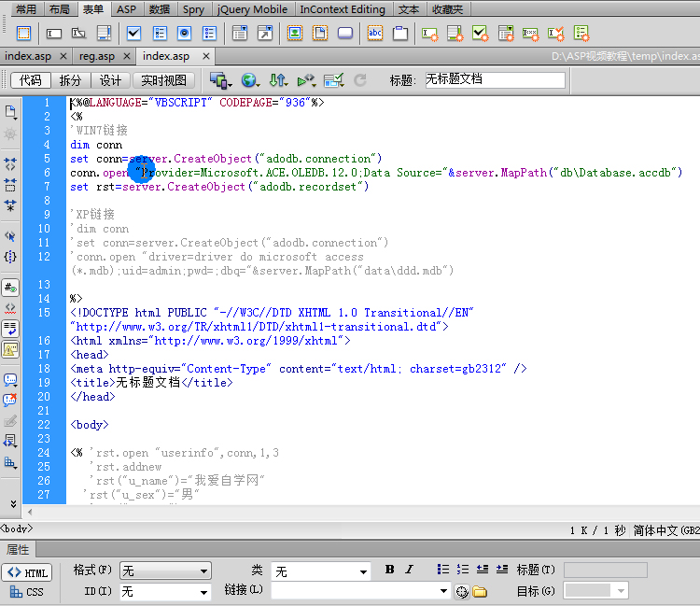Insert Spry validation text field
Screen dimensions: 700x606
(x=430, y=33)
